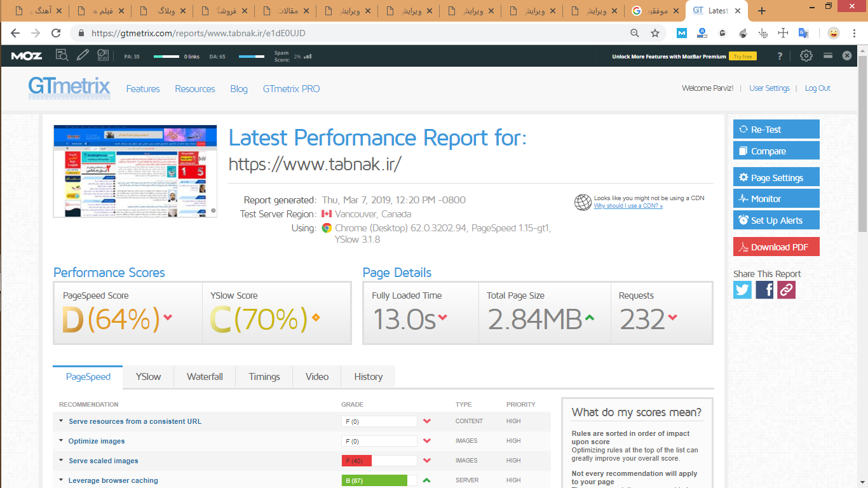
Task: Click the gray wing-shaped extension icon
Action: 743,33
